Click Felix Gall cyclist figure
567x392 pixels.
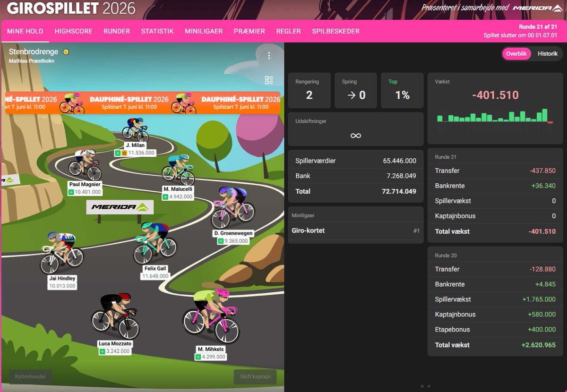tap(155, 243)
